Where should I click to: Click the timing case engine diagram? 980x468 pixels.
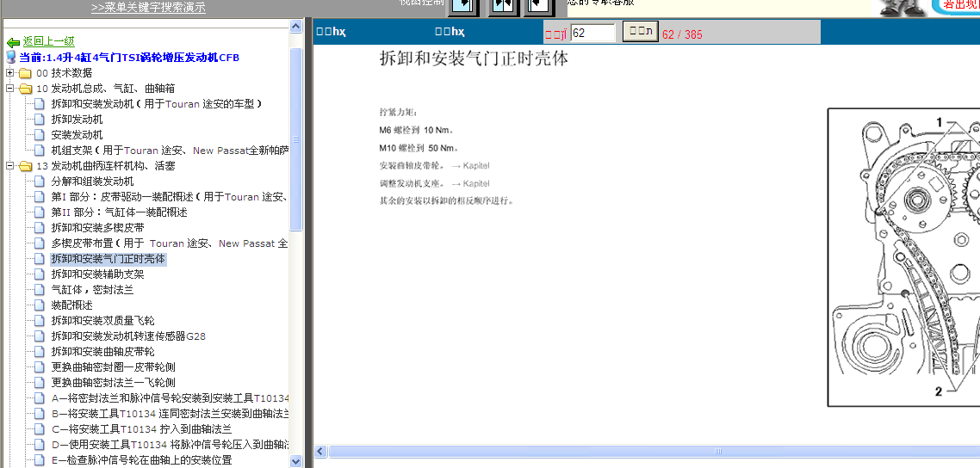click(x=904, y=257)
